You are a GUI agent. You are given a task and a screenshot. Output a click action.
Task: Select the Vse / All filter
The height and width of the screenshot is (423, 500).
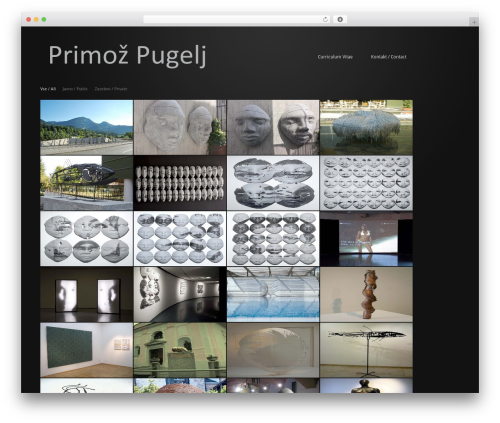click(48, 89)
